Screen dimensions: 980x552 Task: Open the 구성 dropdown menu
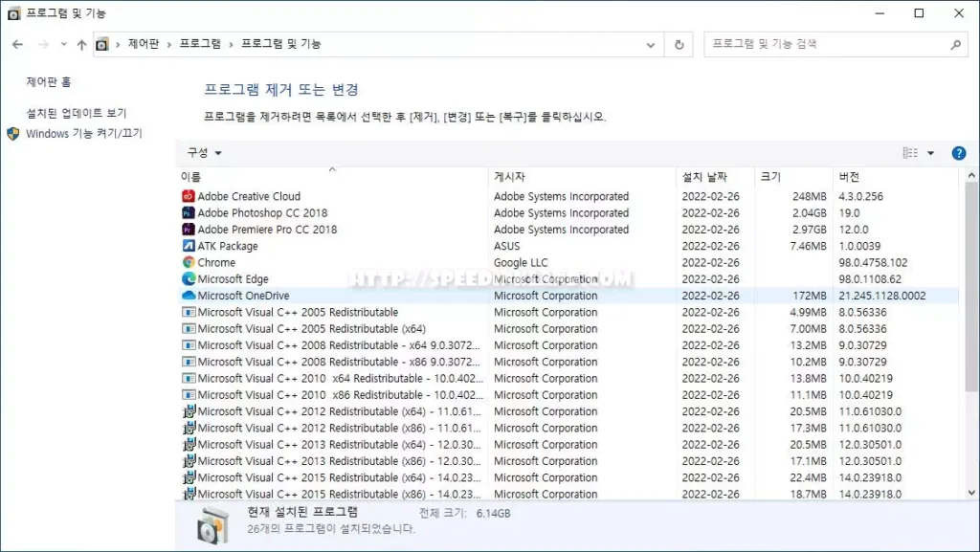205,153
